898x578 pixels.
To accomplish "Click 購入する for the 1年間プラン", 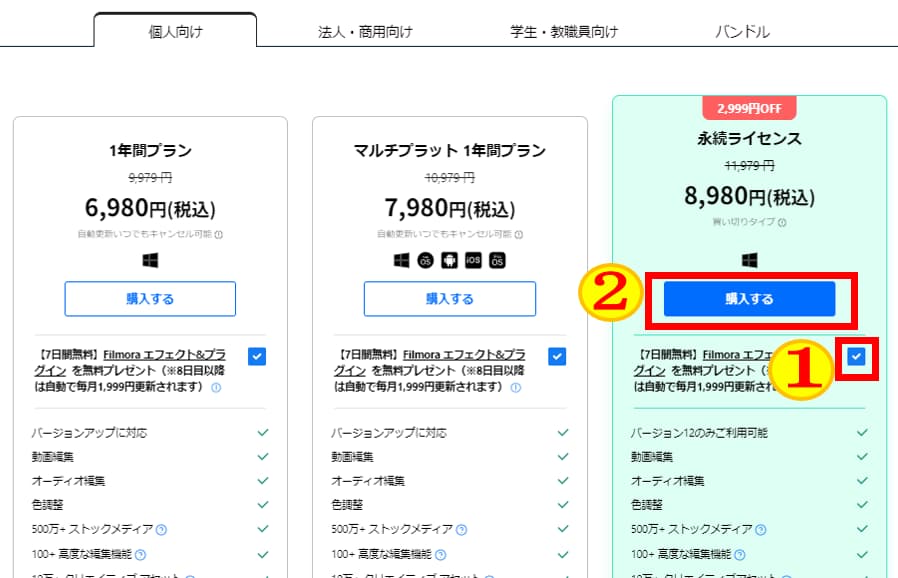I will tap(150, 298).
